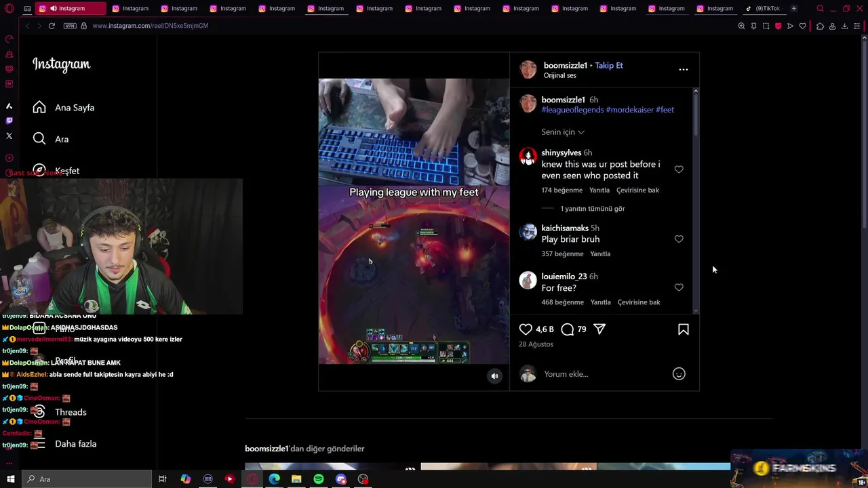Open the comment icon next to 79
This screenshot has height=488, width=868.
click(x=568, y=329)
